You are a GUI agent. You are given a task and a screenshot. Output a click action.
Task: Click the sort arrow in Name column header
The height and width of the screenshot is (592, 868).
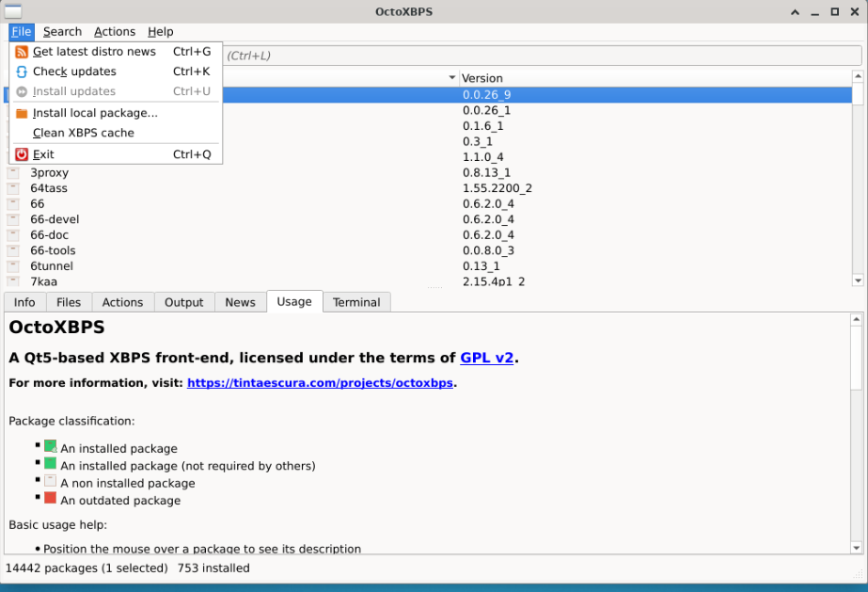[x=451, y=78]
